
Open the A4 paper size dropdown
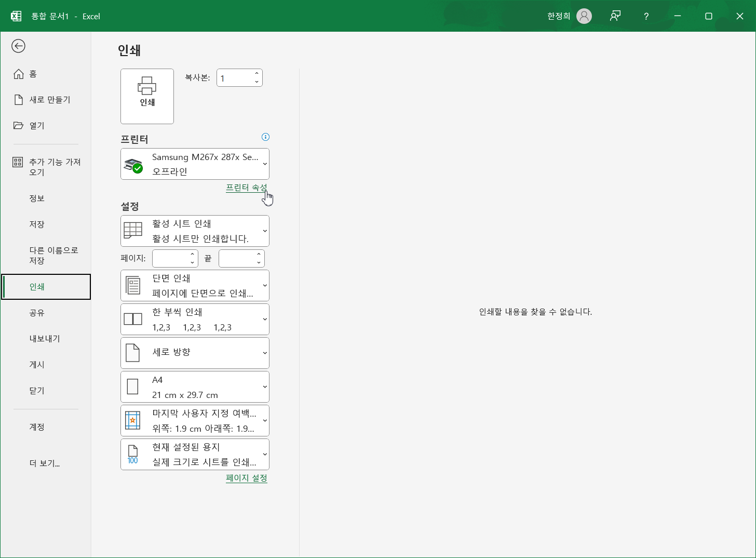(195, 387)
